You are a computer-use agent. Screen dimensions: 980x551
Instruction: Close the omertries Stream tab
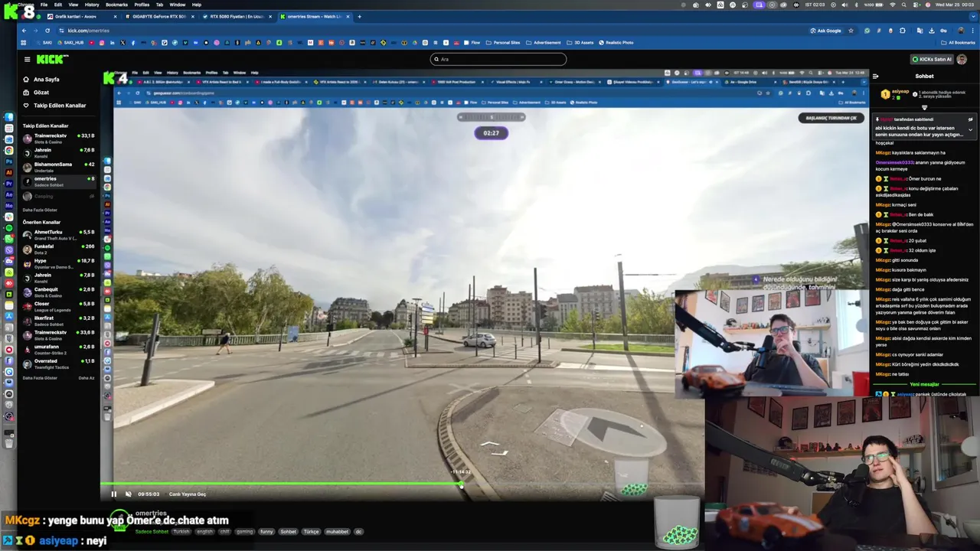(x=348, y=16)
